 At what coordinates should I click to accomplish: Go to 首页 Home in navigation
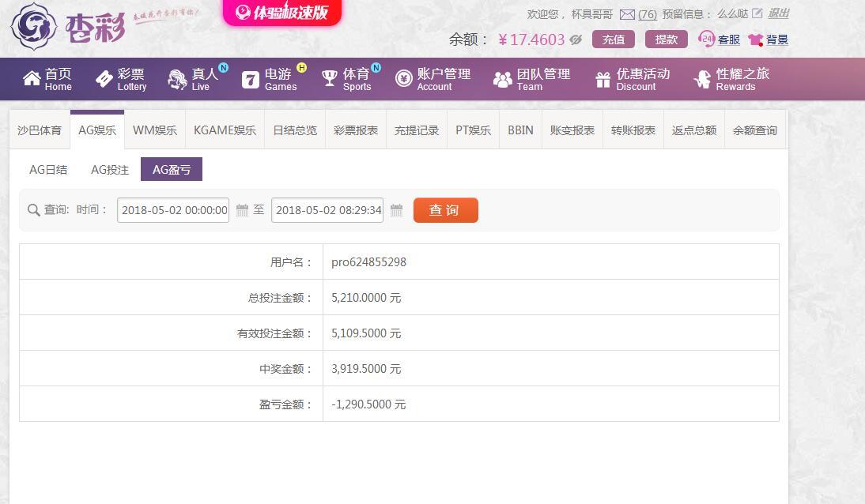[47, 79]
